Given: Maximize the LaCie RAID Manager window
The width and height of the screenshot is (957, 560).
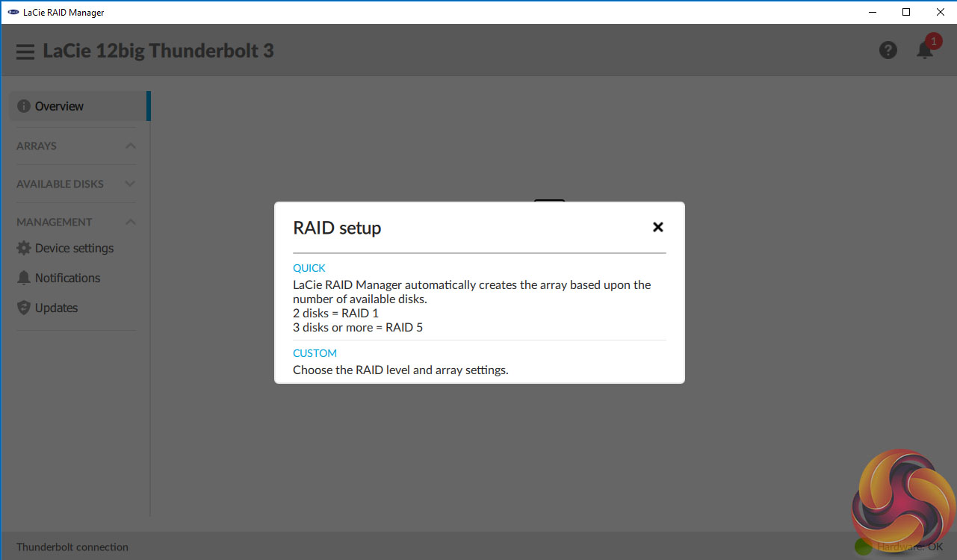Looking at the screenshot, I should (906, 12).
